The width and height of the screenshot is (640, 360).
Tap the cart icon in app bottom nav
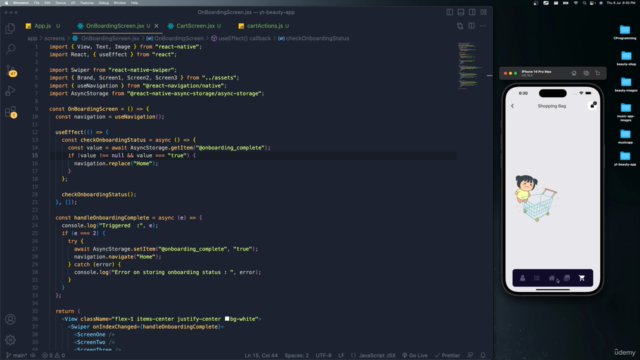pos(582,278)
